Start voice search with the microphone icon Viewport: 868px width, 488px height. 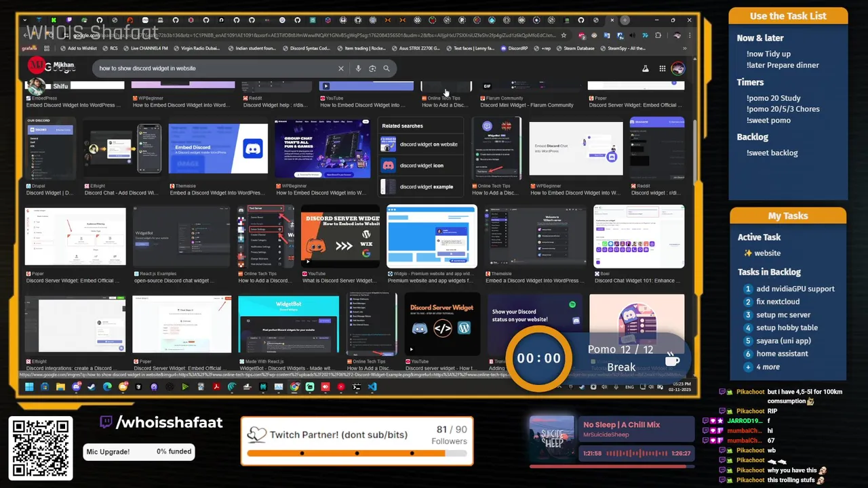click(x=358, y=68)
